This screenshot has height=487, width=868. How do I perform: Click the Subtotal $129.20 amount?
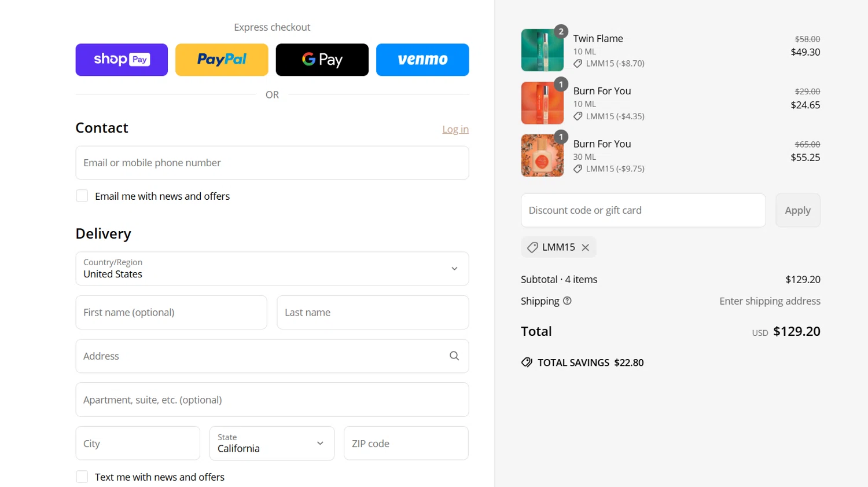803,279
